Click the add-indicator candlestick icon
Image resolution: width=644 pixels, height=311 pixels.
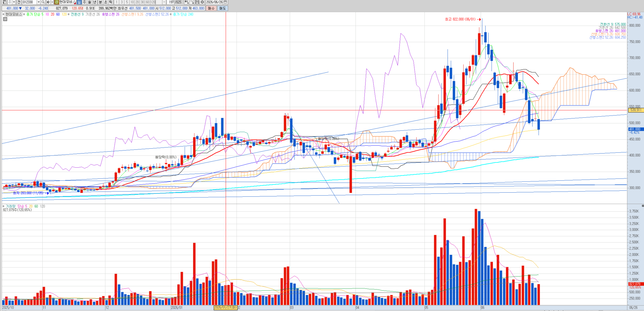186,2
